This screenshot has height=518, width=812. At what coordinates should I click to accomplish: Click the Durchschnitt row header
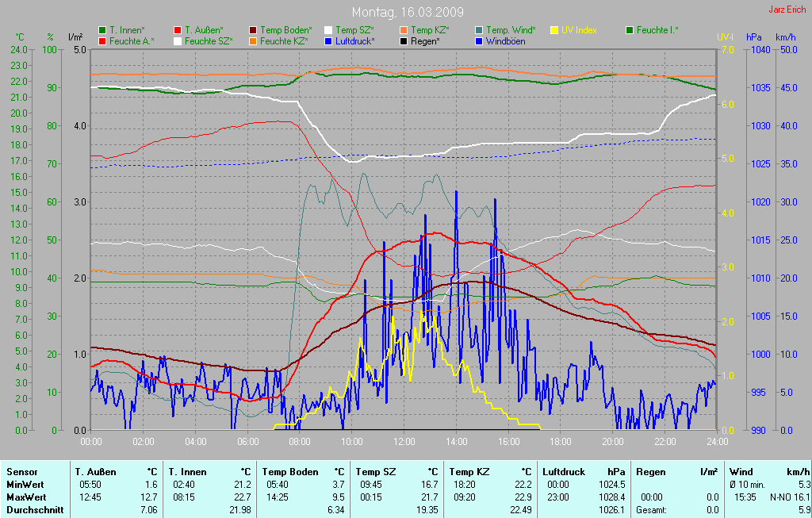point(35,510)
